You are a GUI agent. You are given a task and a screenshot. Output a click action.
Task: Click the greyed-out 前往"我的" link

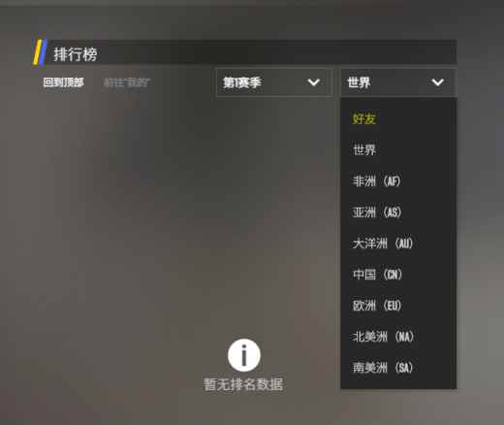pos(126,82)
